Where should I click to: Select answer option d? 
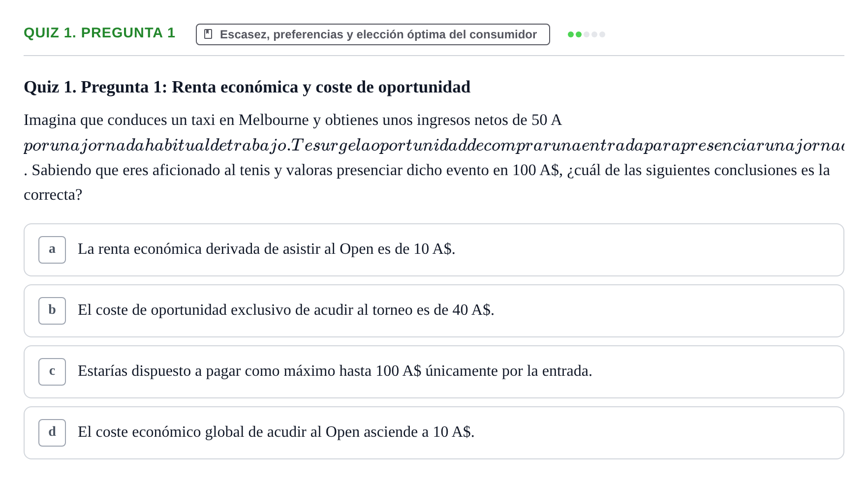pos(434,433)
